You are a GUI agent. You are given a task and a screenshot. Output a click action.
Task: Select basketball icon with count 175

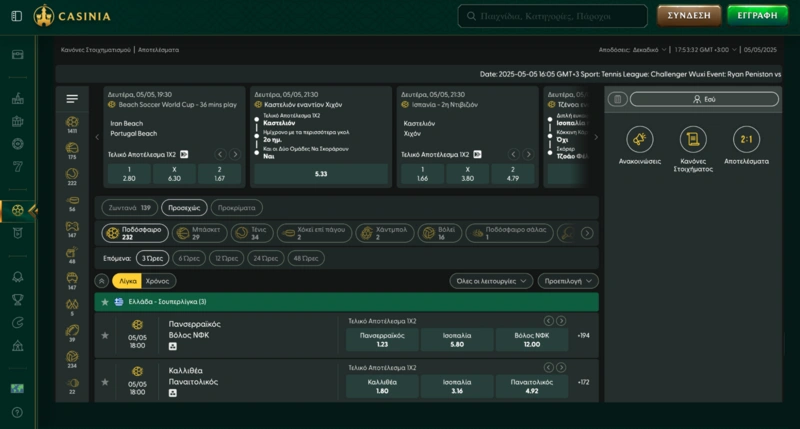pyautogui.click(x=72, y=150)
